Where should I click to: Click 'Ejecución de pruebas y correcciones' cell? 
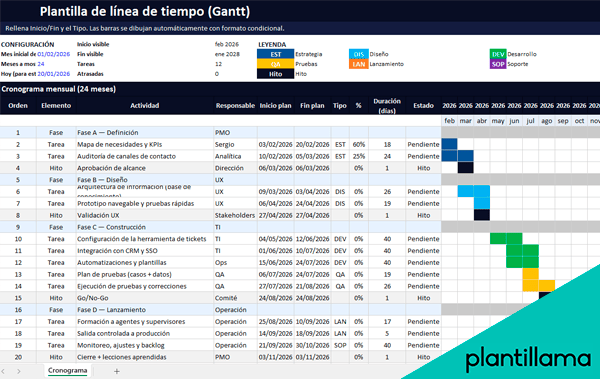point(145,286)
